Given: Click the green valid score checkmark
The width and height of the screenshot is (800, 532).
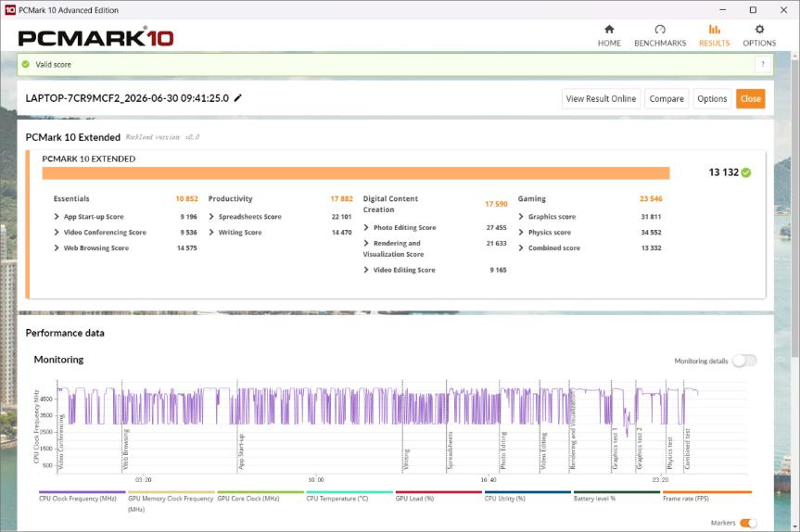Looking at the screenshot, I should [x=26, y=64].
